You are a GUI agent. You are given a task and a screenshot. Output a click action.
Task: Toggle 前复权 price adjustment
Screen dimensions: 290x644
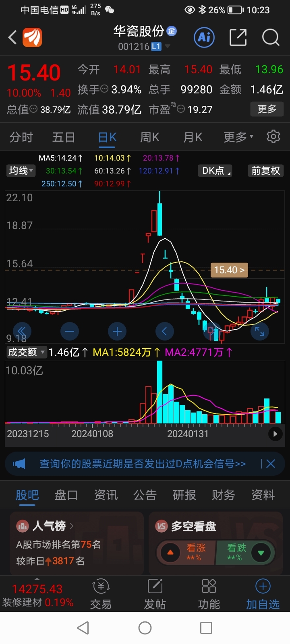(266, 171)
